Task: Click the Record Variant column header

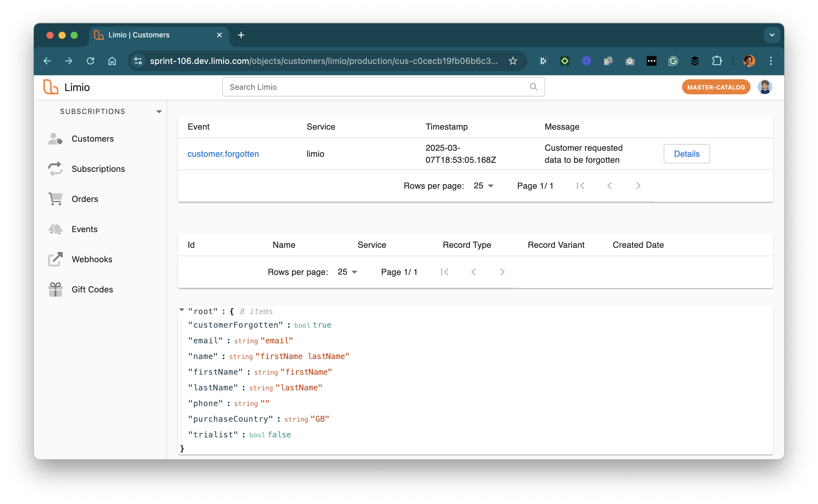Action: click(556, 245)
